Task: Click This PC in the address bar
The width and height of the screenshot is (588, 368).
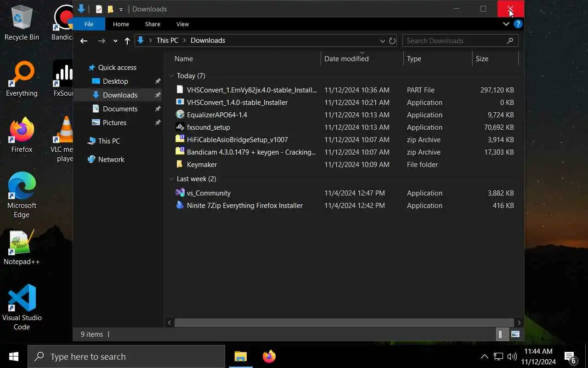Action: (x=167, y=40)
